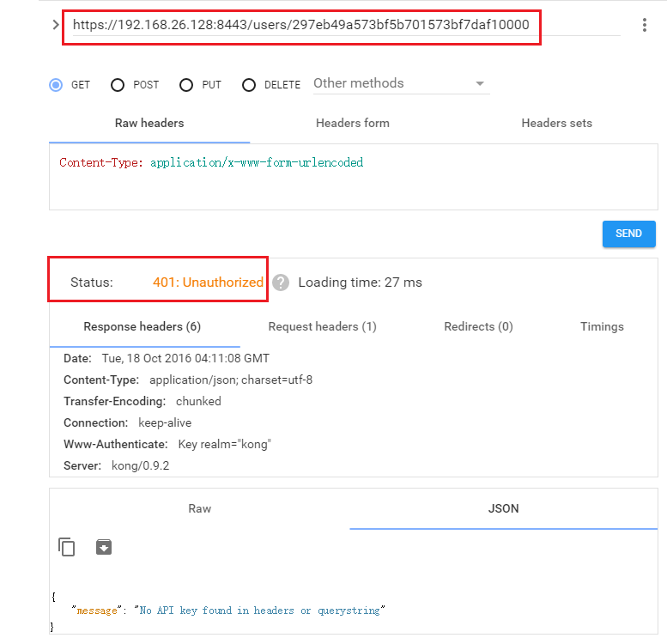The height and width of the screenshot is (644, 667).
Task: Click the Date header value text
Action: pyautogui.click(x=185, y=359)
